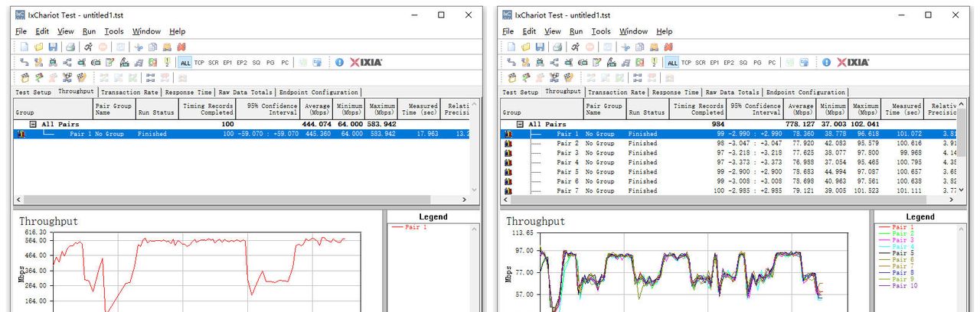This screenshot has height=312, width=980.
Task: Click the Save icon in right window toolbar
Action: tap(540, 47)
